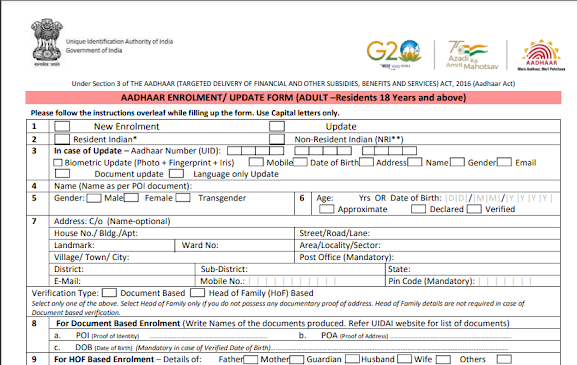Select the Language only Update checkbox

pyautogui.click(x=176, y=173)
